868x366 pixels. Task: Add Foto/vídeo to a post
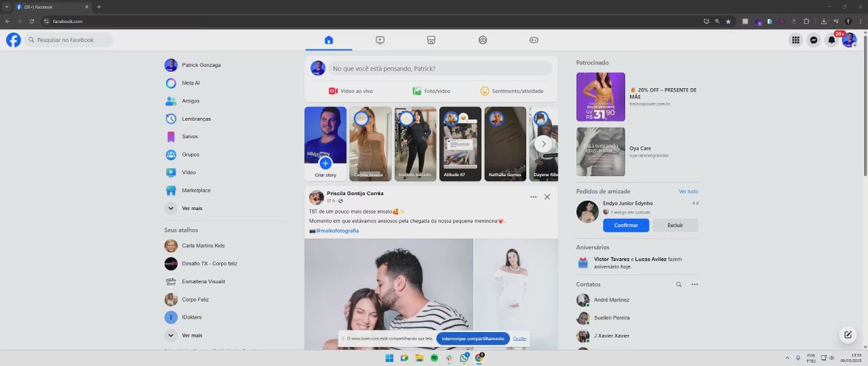coord(431,91)
